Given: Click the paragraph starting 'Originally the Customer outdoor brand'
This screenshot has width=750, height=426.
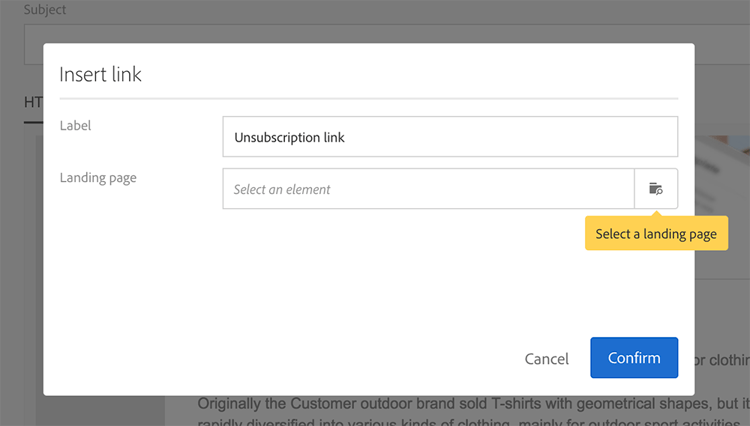Looking at the screenshot, I should 470,404.
